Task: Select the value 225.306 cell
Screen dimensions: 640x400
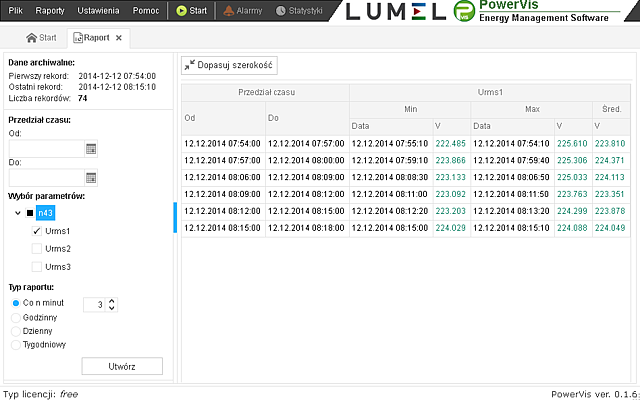Action: 573,160
